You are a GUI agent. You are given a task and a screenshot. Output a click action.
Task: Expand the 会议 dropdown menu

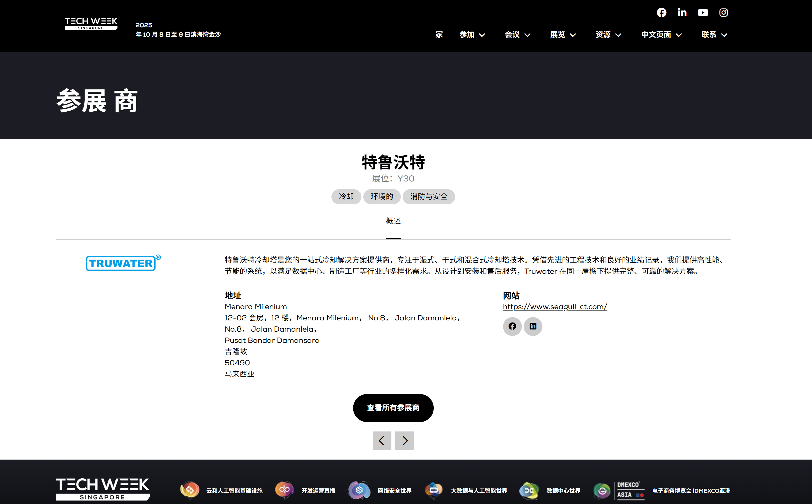tap(517, 35)
